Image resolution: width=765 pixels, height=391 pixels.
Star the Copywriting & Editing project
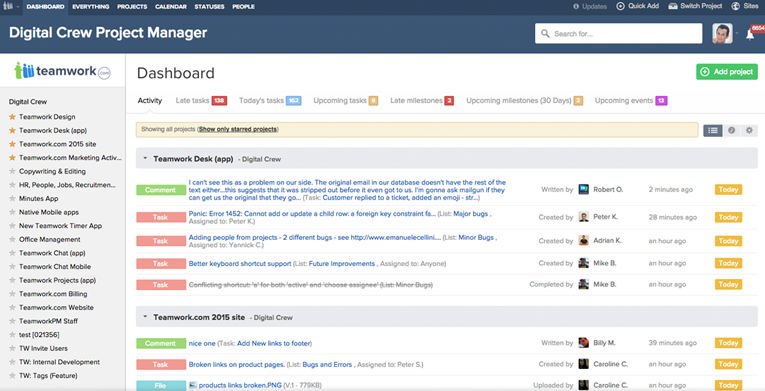[12, 171]
